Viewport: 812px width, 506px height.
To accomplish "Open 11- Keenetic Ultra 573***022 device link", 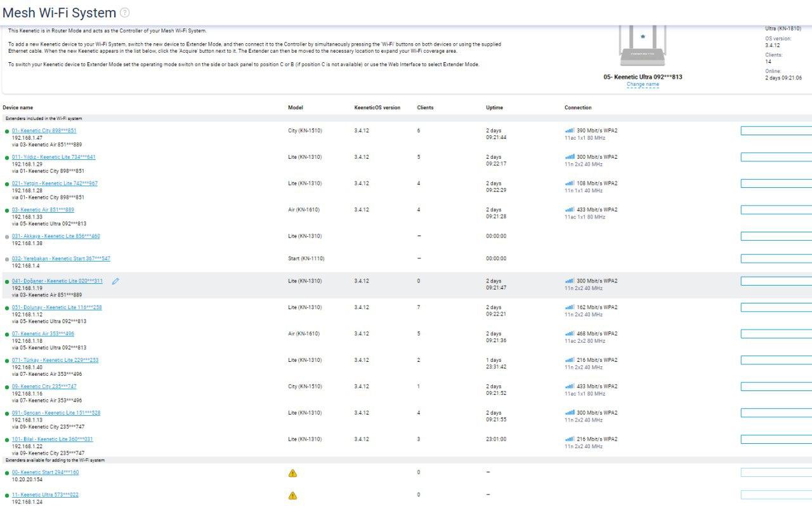I will tap(45, 495).
